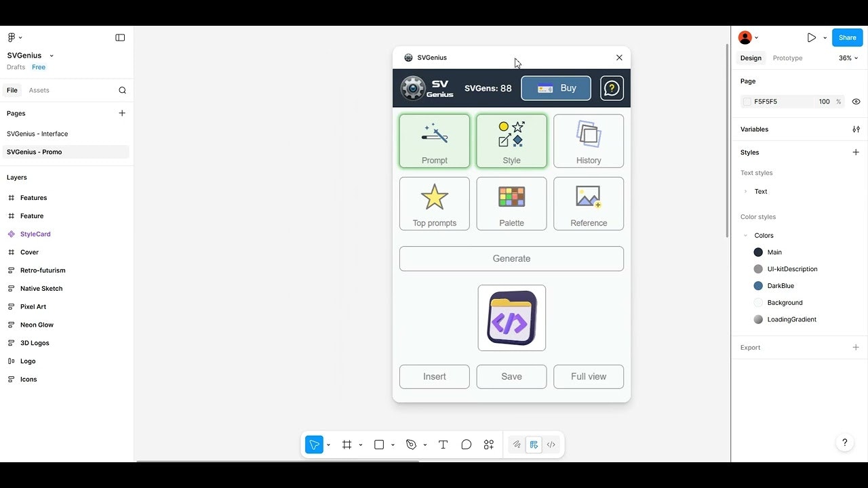
Task: Select the Pen tool in the toolbar
Action: (x=412, y=445)
